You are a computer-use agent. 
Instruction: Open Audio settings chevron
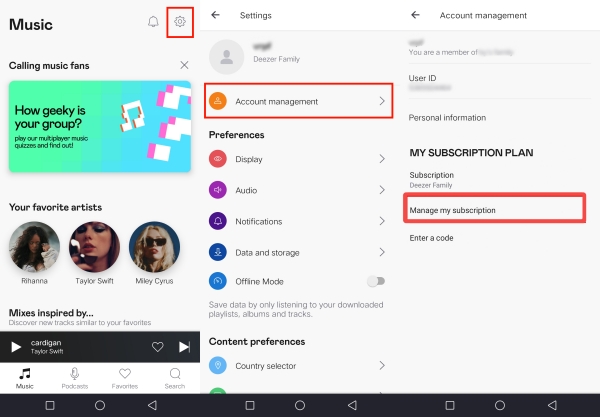(x=382, y=190)
